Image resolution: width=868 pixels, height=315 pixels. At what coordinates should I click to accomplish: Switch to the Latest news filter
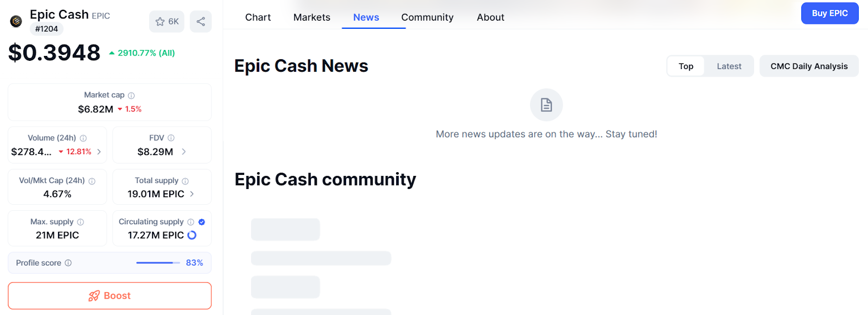coord(729,66)
